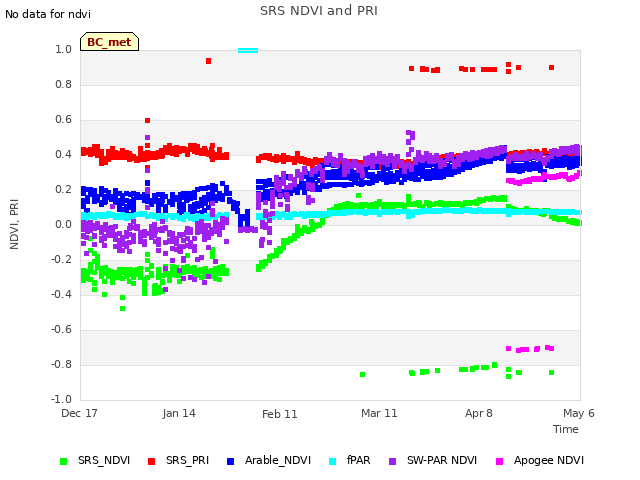This screenshot has width=640, height=480.
Task: Click the Time x-axis title
Action: click(x=566, y=429)
